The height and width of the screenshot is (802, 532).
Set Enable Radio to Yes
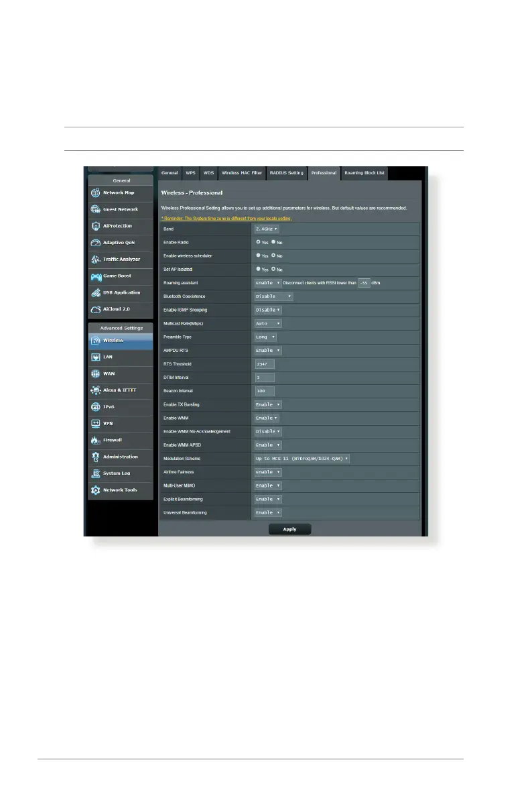pos(258,242)
